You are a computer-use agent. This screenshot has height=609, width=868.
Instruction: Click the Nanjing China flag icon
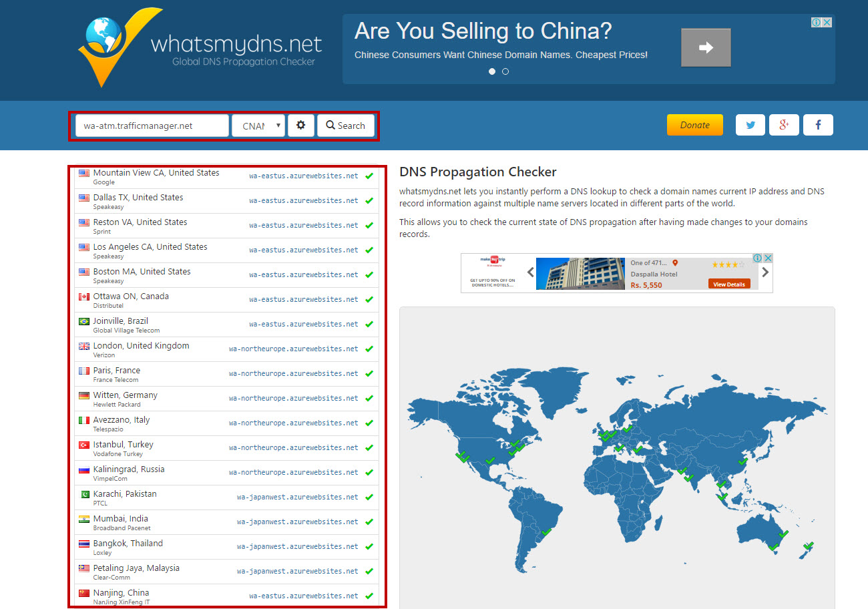(84, 593)
